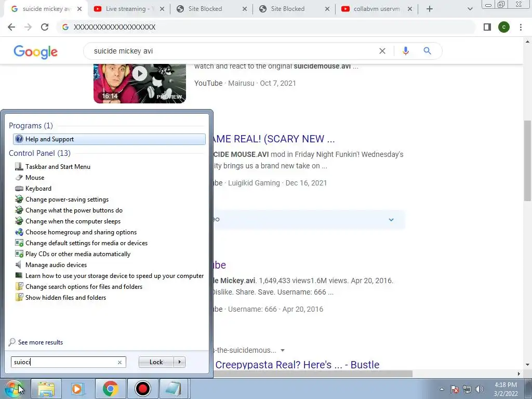
Task: Open a new tab with plus
Action: point(430,9)
